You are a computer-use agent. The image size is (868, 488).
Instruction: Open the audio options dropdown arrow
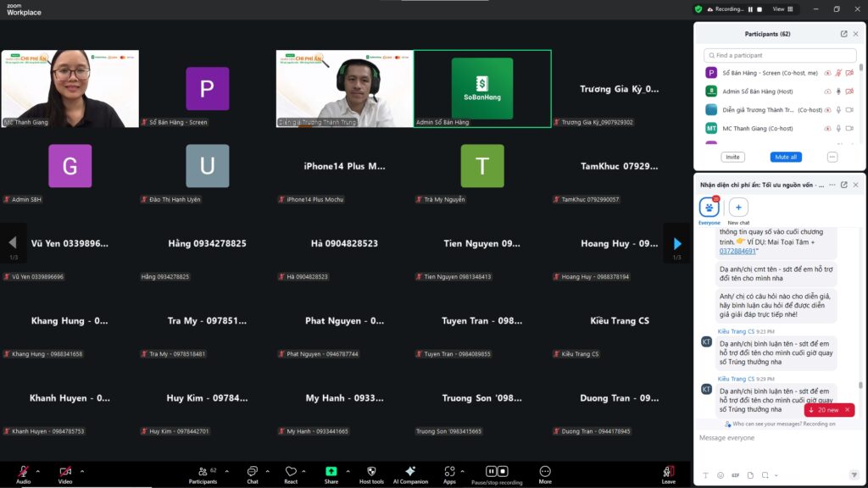[x=36, y=472]
